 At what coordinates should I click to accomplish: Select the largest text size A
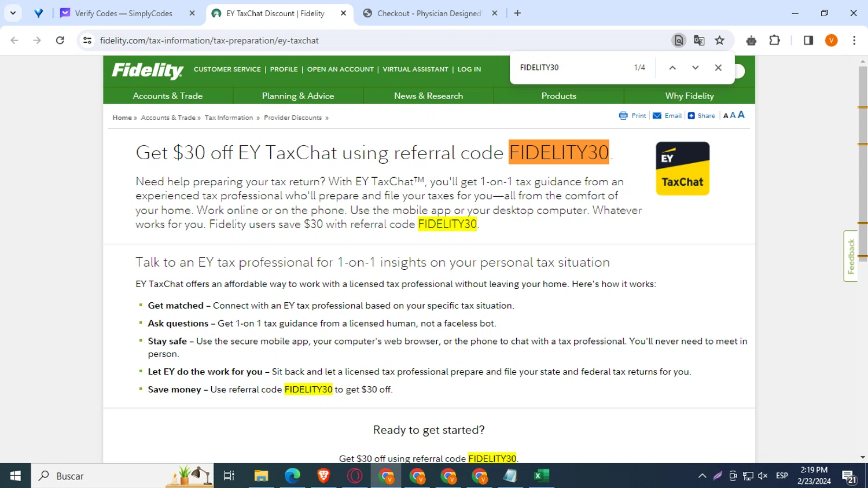pos(741,115)
